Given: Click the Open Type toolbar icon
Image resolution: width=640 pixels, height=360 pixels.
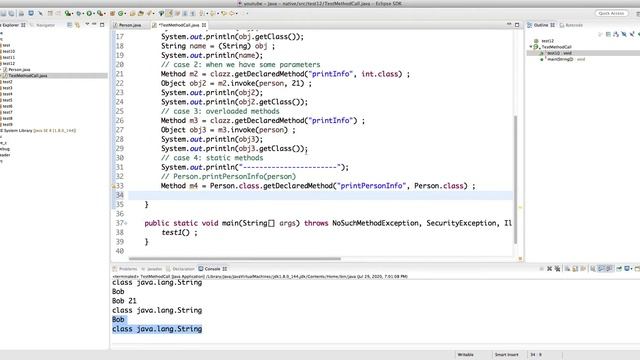Looking at the screenshot, I should [x=132, y=13].
